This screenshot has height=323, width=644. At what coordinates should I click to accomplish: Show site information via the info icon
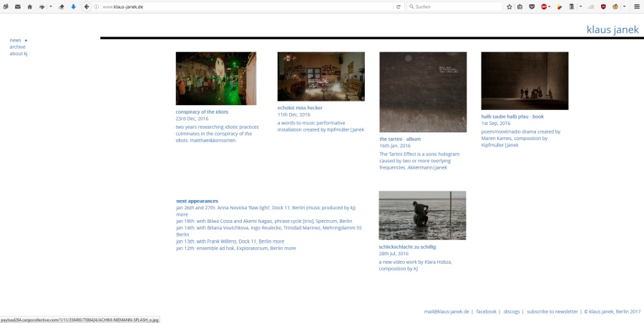click(96, 6)
